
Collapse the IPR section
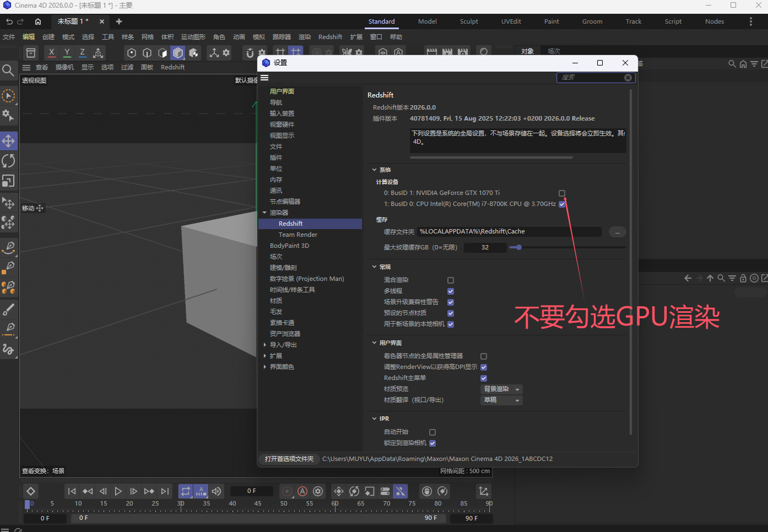[x=375, y=419]
